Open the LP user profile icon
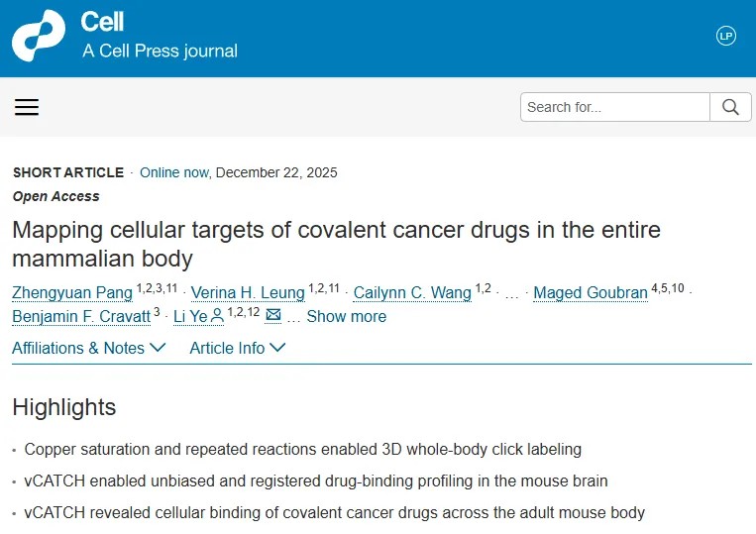756x534 pixels. click(725, 36)
